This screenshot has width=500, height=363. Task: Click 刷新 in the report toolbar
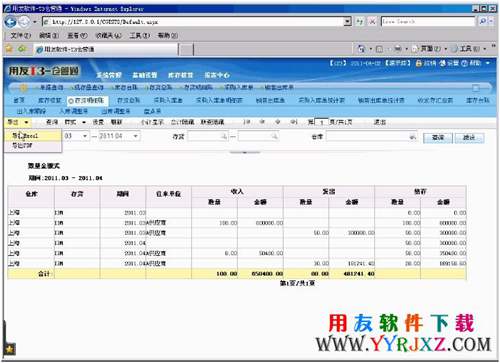[x=116, y=122]
